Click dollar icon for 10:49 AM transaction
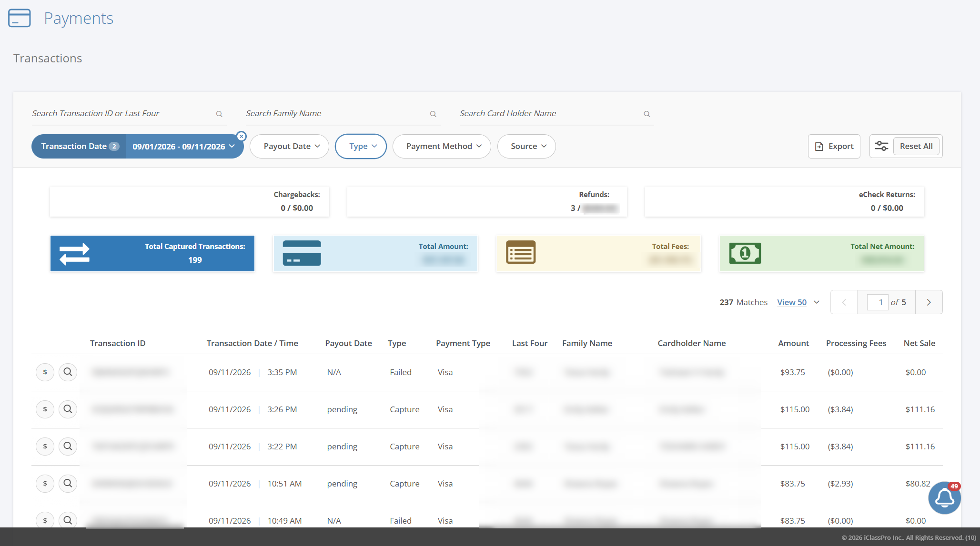980x546 pixels. tap(45, 520)
